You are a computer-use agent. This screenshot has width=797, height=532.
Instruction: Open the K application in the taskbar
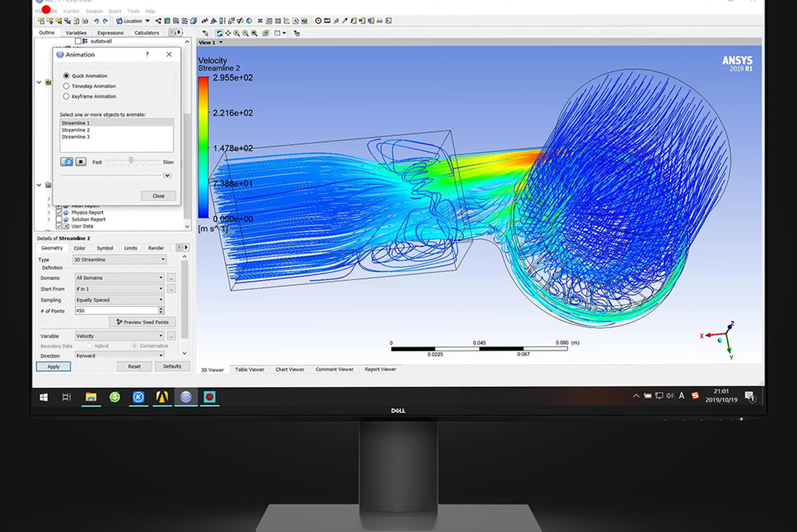(x=138, y=397)
